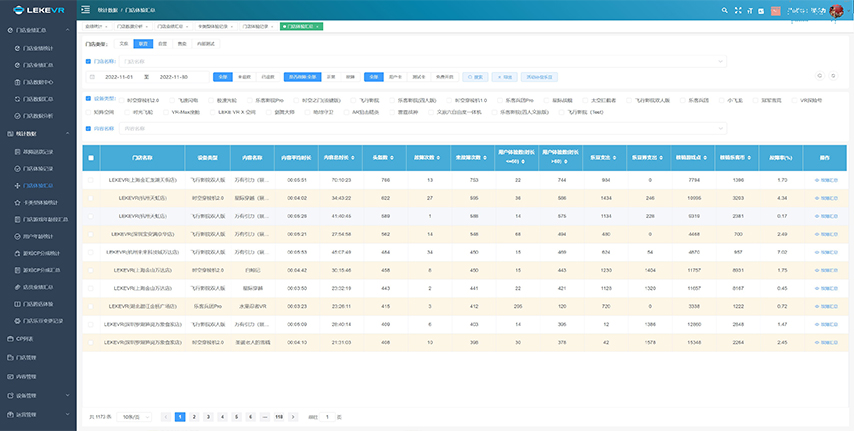Select 自营 store type option
This screenshot has width=854, height=431.
pyautogui.click(x=162, y=44)
